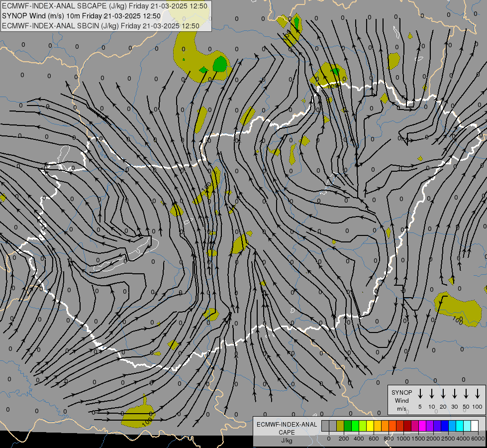The height and width of the screenshot is (448, 487).
Task: Click the J/kg unit in color legend
Action: [x=287, y=441]
